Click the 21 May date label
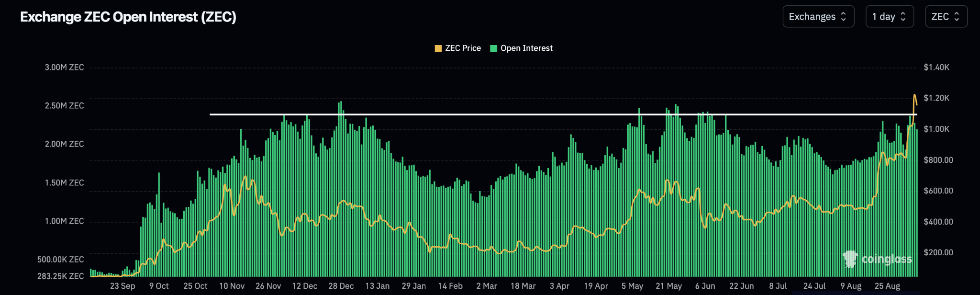980x295 pixels. (x=668, y=286)
